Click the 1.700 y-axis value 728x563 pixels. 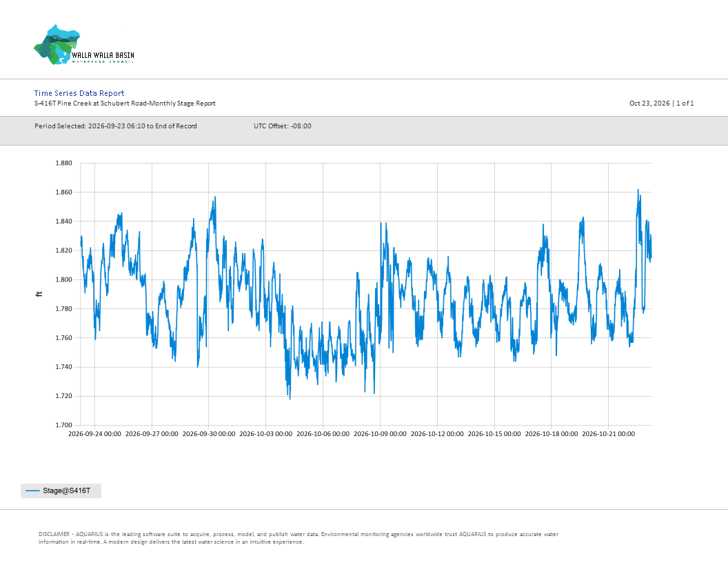[63, 425]
